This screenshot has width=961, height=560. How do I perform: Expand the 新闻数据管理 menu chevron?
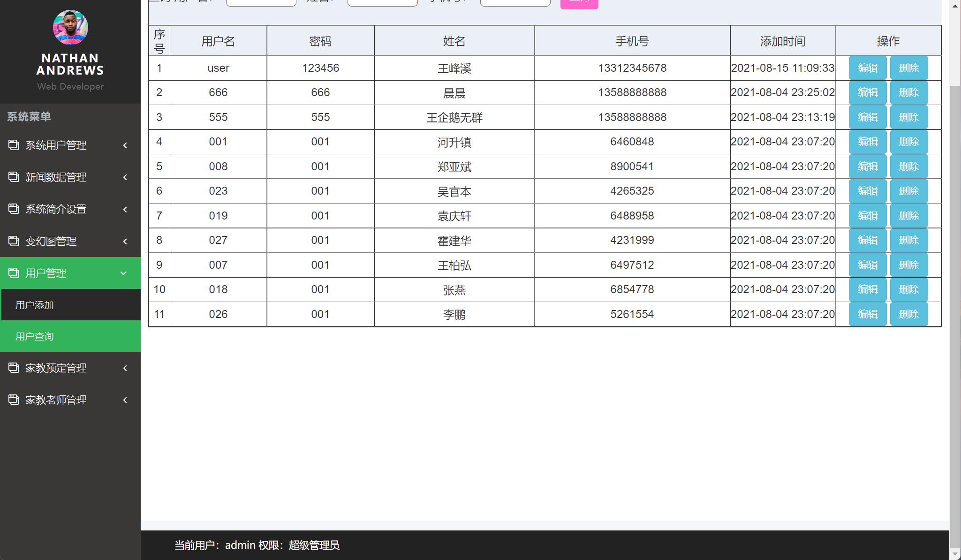pos(125,177)
